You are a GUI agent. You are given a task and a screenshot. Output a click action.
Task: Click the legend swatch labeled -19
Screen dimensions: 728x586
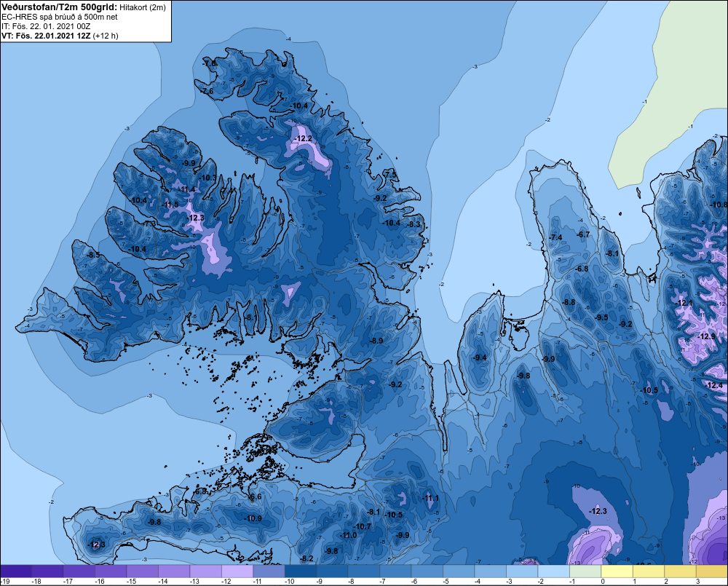[x=16, y=571]
